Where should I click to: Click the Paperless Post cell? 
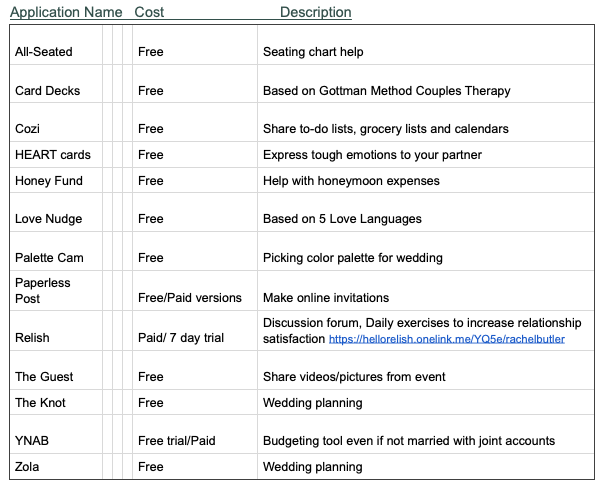(x=56, y=291)
